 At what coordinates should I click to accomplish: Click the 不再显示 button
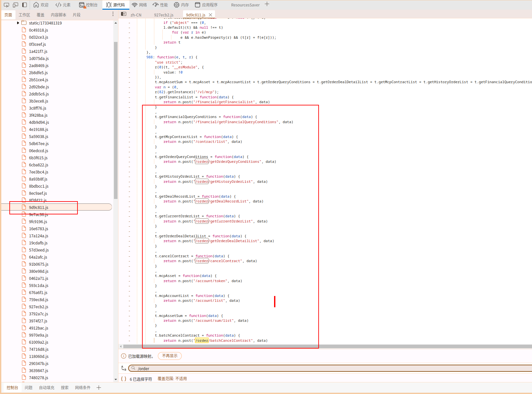click(x=170, y=356)
